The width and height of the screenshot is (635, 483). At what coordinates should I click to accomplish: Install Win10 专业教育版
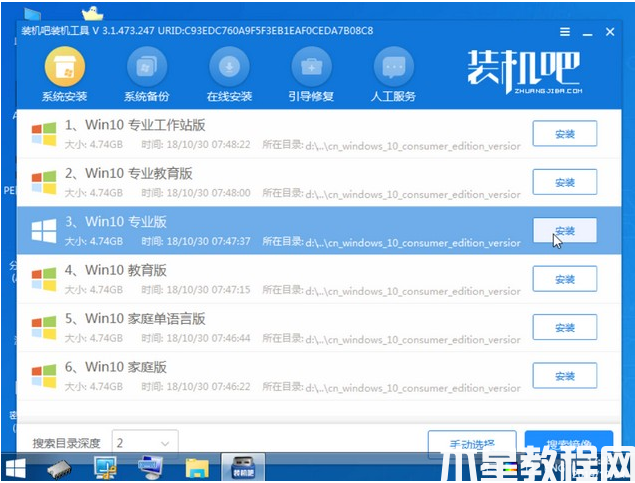click(x=565, y=182)
